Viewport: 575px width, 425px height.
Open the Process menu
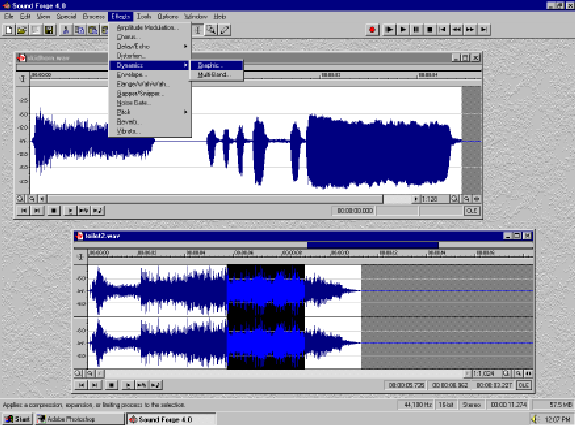click(94, 17)
